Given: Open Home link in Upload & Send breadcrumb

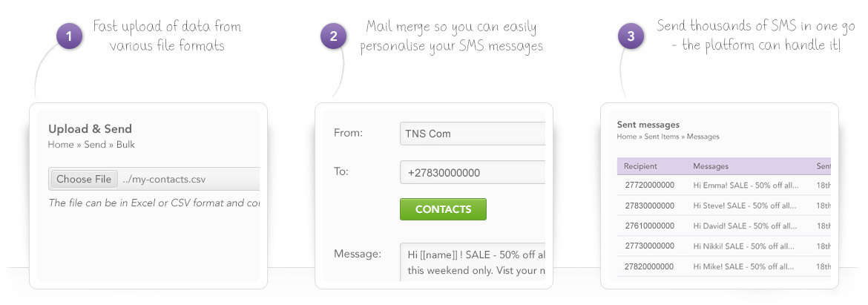Looking at the screenshot, I should [61, 145].
